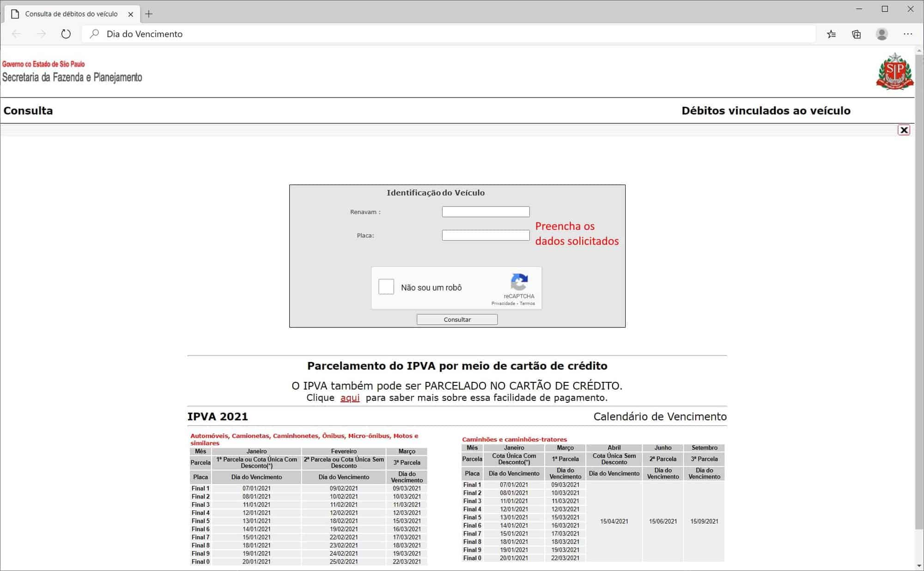
Task: Open the reCAPTCHA Privacidade link
Action: pyautogui.click(x=503, y=303)
